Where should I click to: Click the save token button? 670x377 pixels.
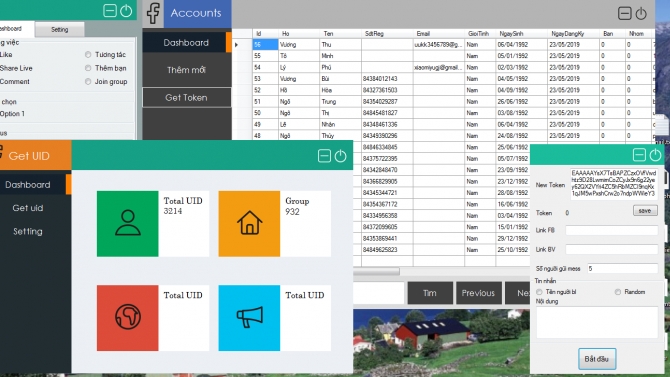coord(645,211)
